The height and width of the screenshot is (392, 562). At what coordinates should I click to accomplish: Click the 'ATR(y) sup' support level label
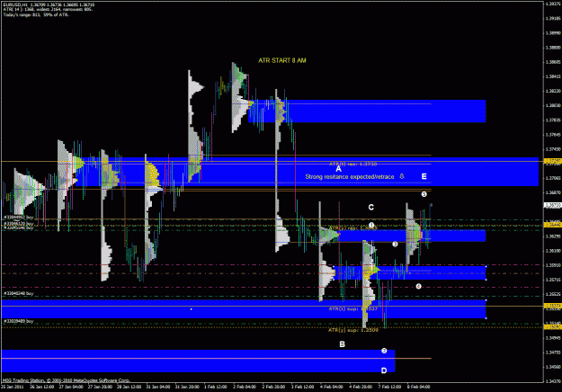(353, 330)
